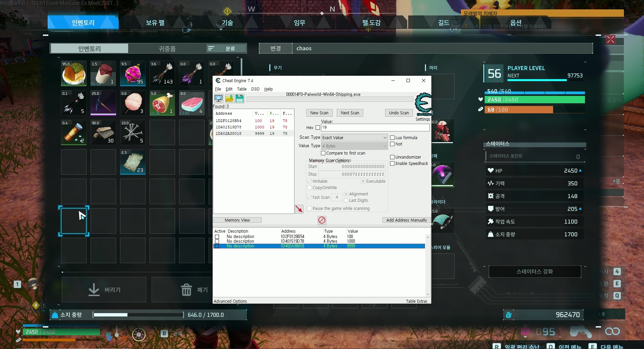Select the nails item stacked 5

click(x=133, y=132)
